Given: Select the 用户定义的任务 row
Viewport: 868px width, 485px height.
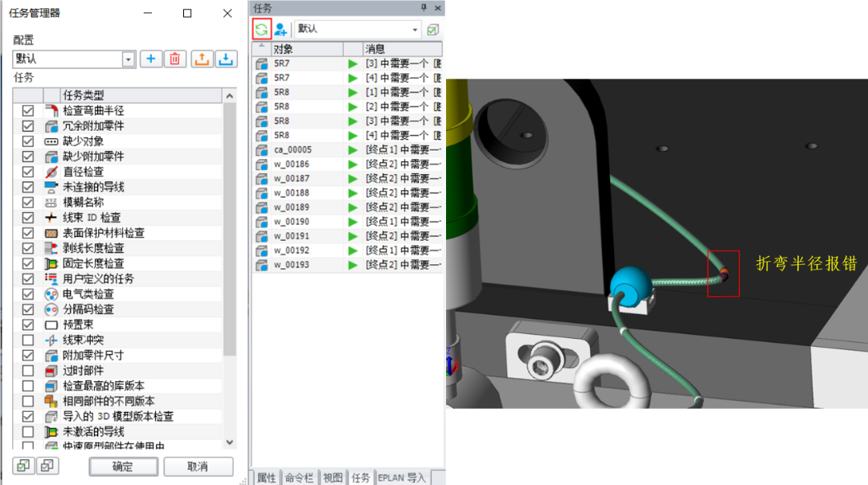Looking at the screenshot, I should 118,279.
